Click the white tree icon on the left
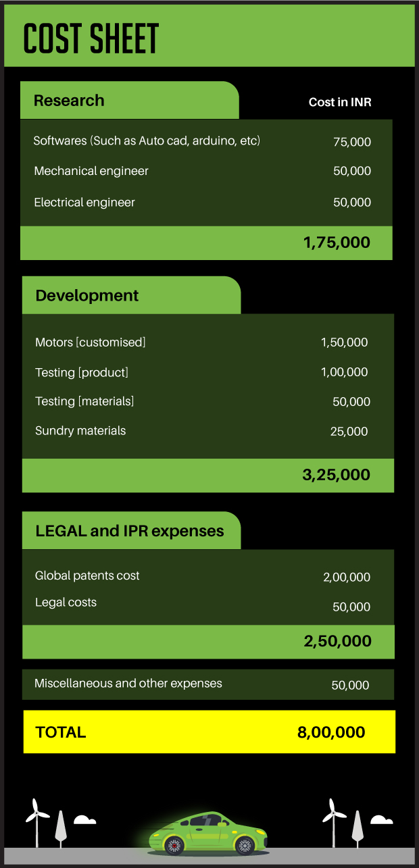 coord(60,828)
